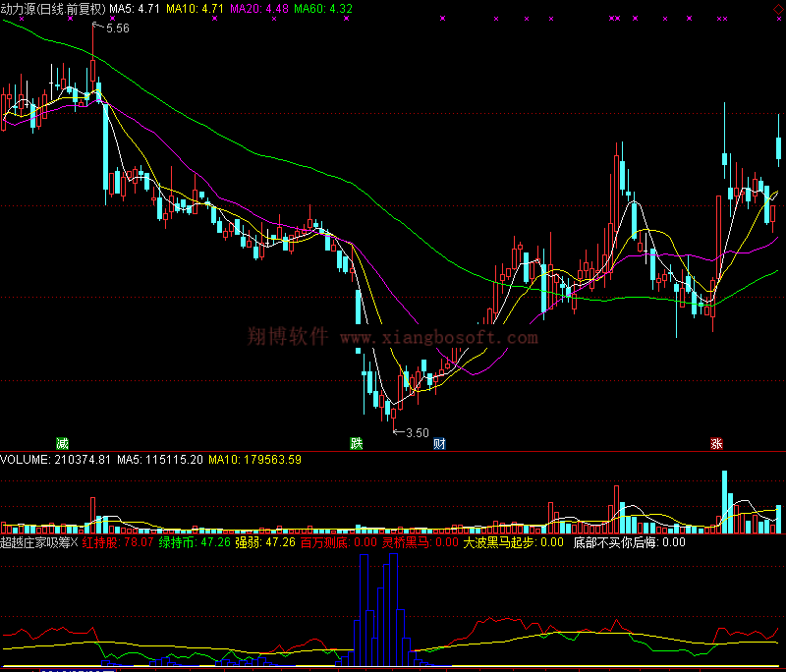The height and width of the screenshot is (672, 786).
Task: Click the blue 财 marker icon
Action: point(440,444)
